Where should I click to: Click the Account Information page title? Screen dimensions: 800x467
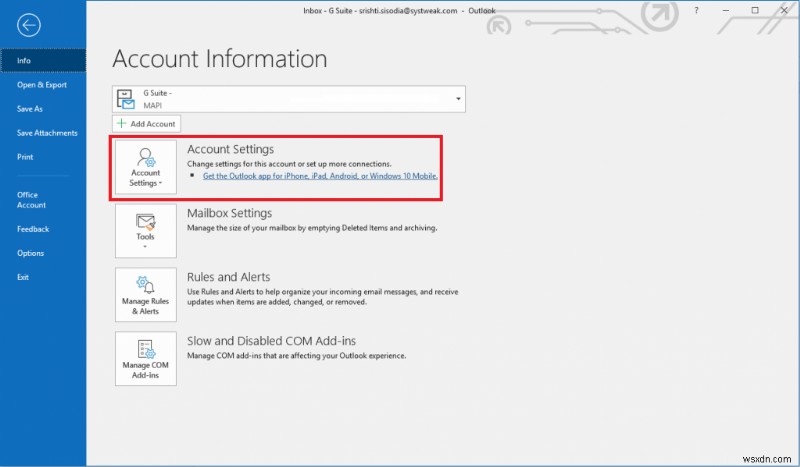[220, 59]
